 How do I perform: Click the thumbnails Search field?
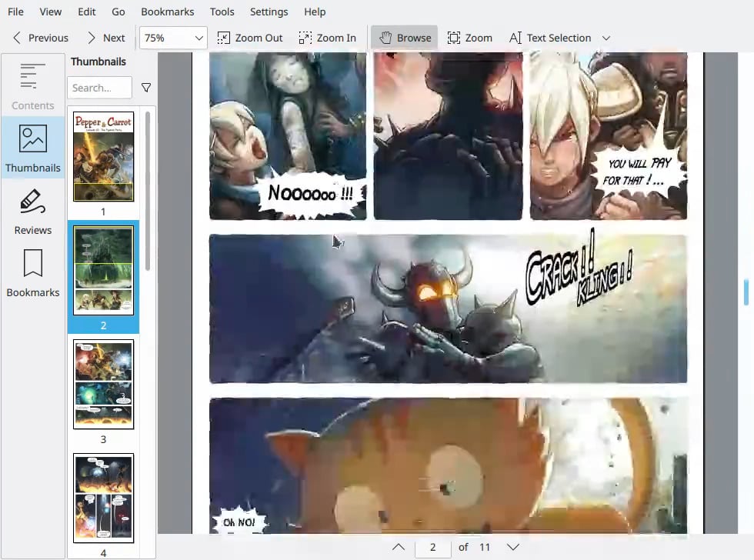point(99,88)
